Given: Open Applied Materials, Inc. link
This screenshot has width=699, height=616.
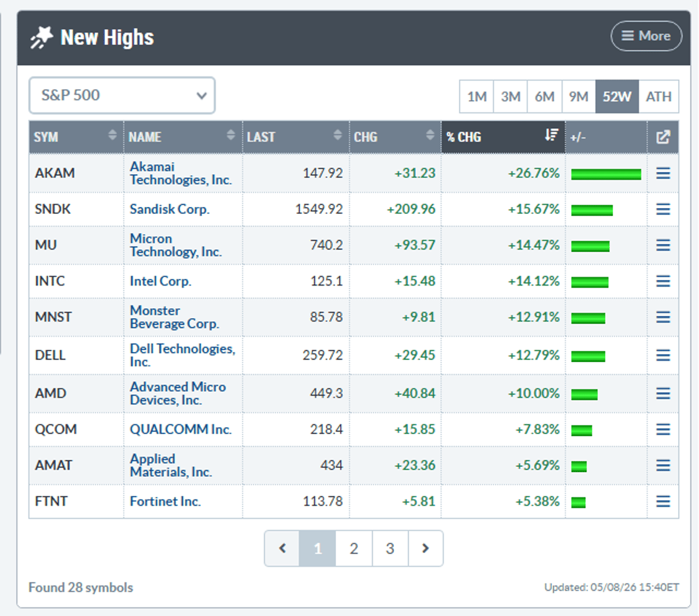Looking at the screenshot, I should 171,465.
